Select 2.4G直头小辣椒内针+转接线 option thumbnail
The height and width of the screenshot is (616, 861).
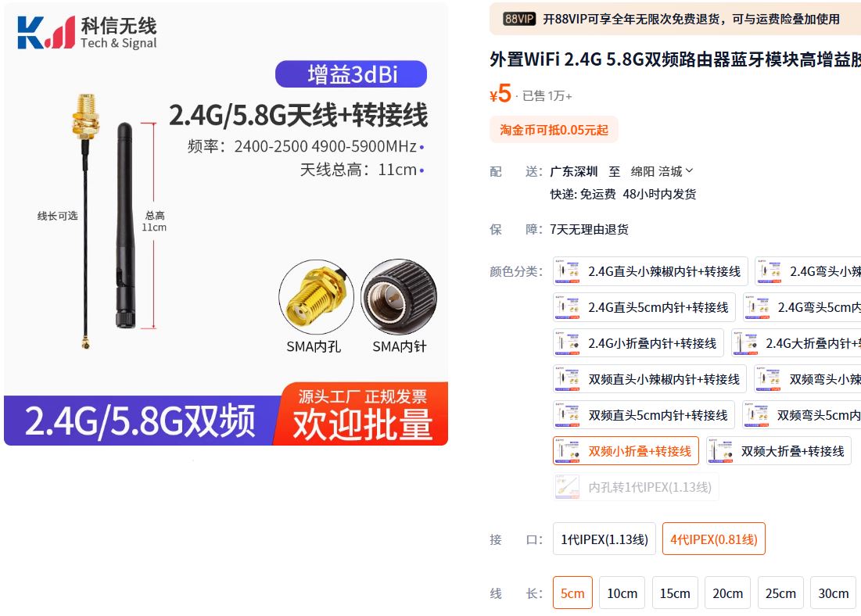568,271
